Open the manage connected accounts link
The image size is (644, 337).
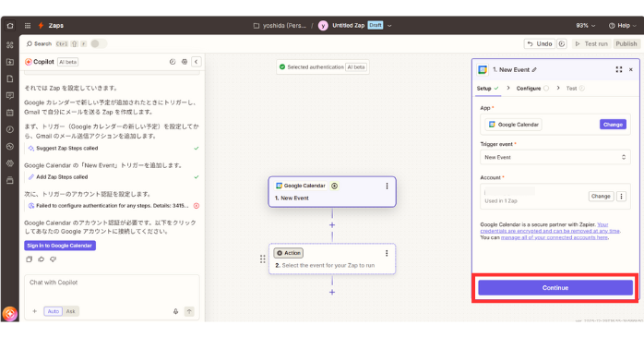555,237
